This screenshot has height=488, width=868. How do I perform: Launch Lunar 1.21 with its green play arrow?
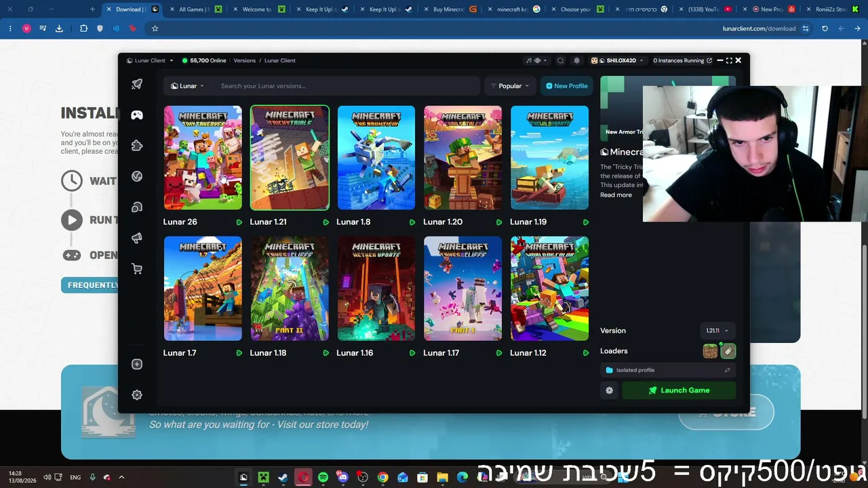click(325, 222)
